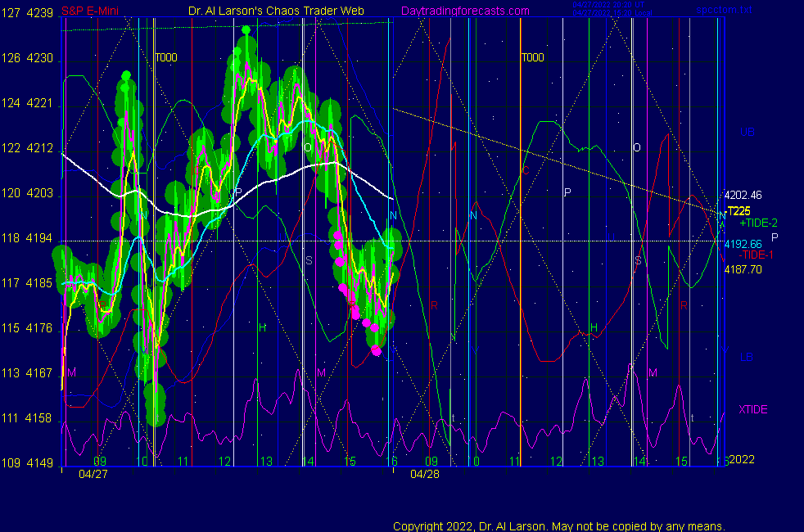The width and height of the screenshot is (804, 532).
Task: Click the '04/27/2022 20:20 UT' timestamp
Action: pyautogui.click(x=608, y=5)
